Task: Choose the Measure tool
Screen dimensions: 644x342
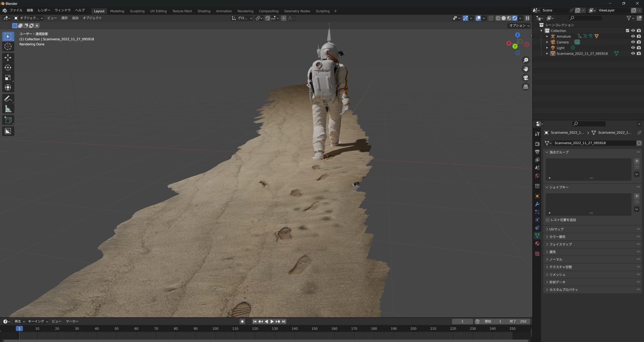Action: (x=8, y=109)
